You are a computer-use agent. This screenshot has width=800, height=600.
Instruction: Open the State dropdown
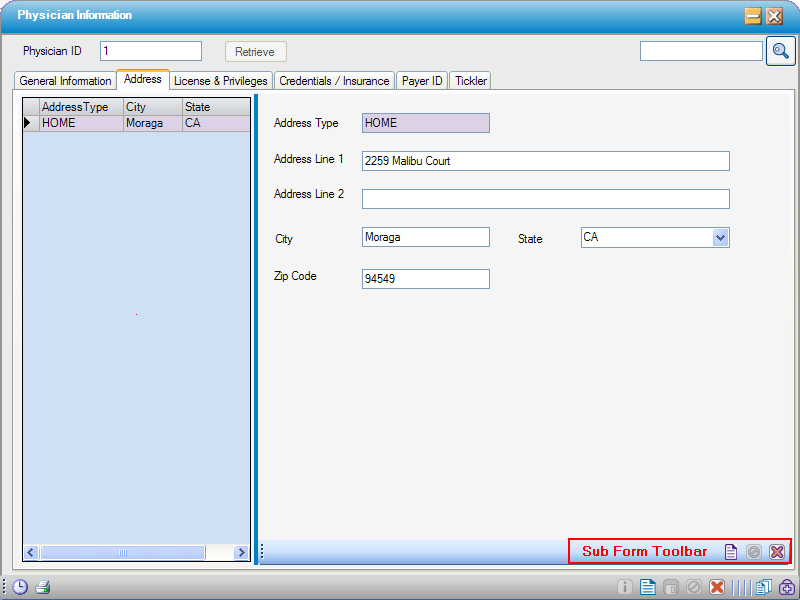721,237
